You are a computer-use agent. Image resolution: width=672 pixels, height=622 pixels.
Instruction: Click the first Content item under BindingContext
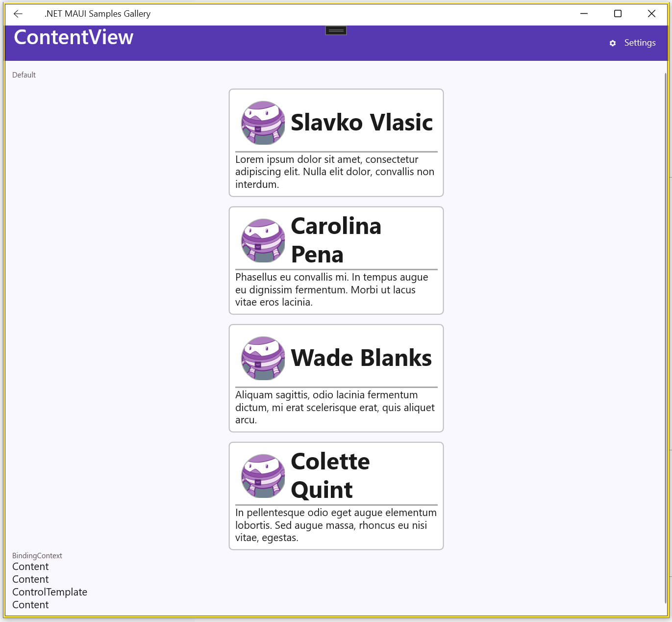click(x=30, y=567)
